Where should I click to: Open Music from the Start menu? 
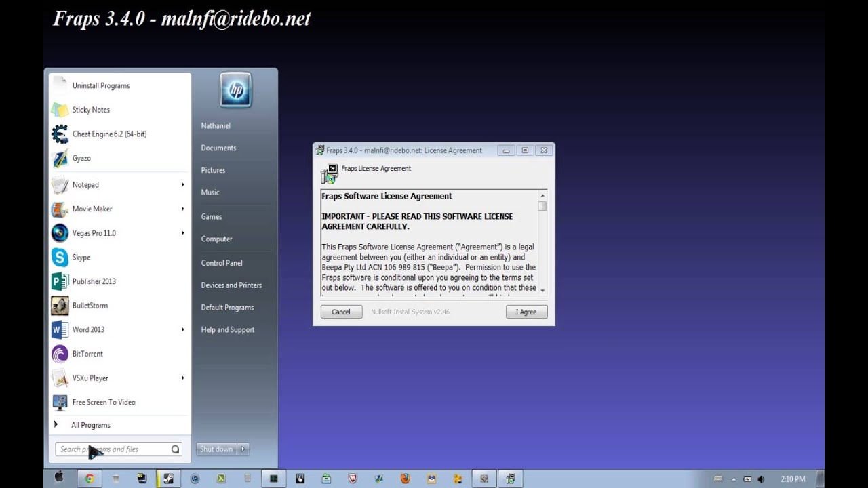210,192
